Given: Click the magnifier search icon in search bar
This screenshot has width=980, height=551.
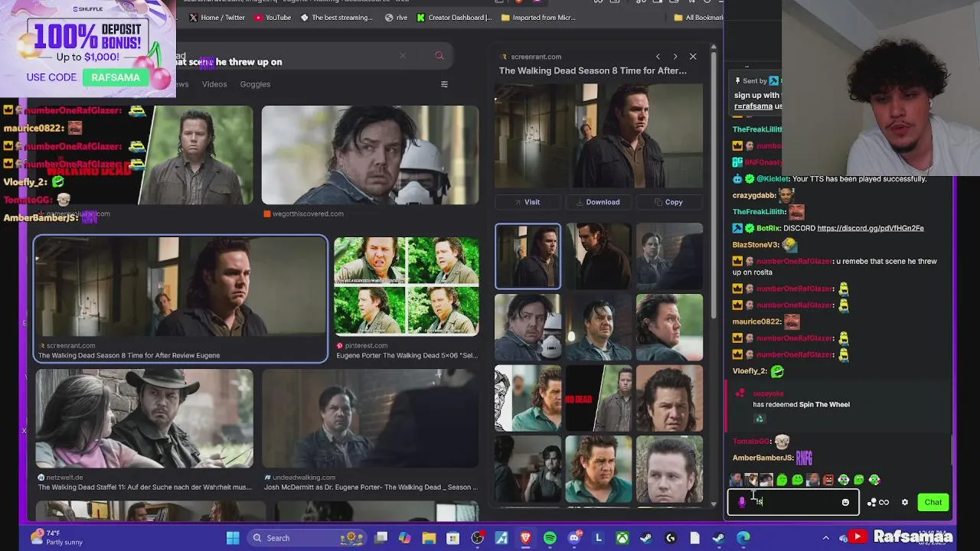Looking at the screenshot, I should click(439, 56).
